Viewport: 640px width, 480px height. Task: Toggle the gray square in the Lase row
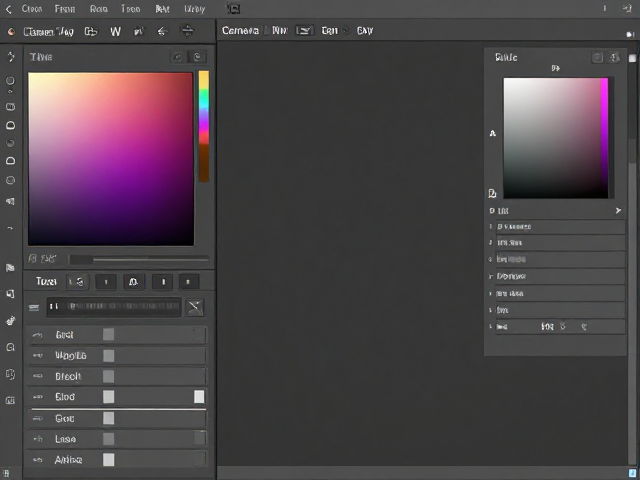[109, 439]
